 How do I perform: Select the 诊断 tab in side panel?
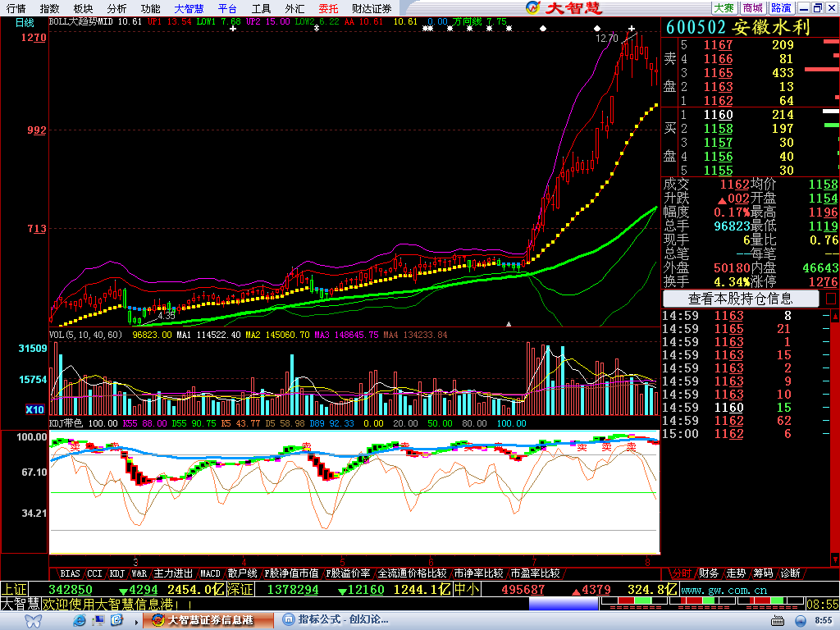pyautogui.click(x=791, y=573)
